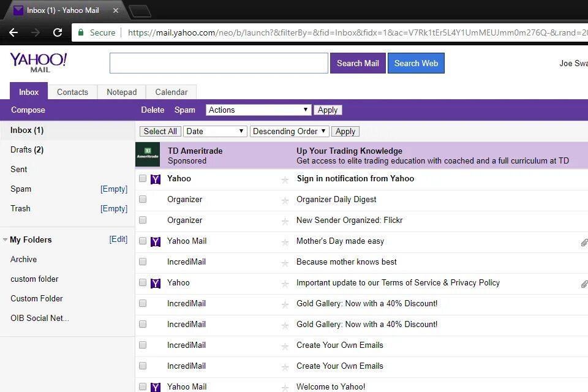The width and height of the screenshot is (588, 392).
Task: Open the Archive folder
Action: pos(24,259)
